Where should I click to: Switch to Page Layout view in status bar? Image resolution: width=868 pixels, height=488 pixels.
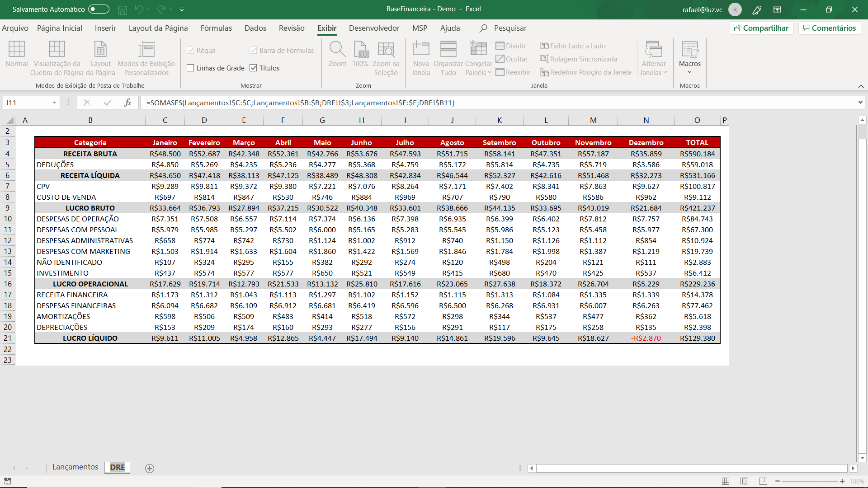click(x=744, y=481)
